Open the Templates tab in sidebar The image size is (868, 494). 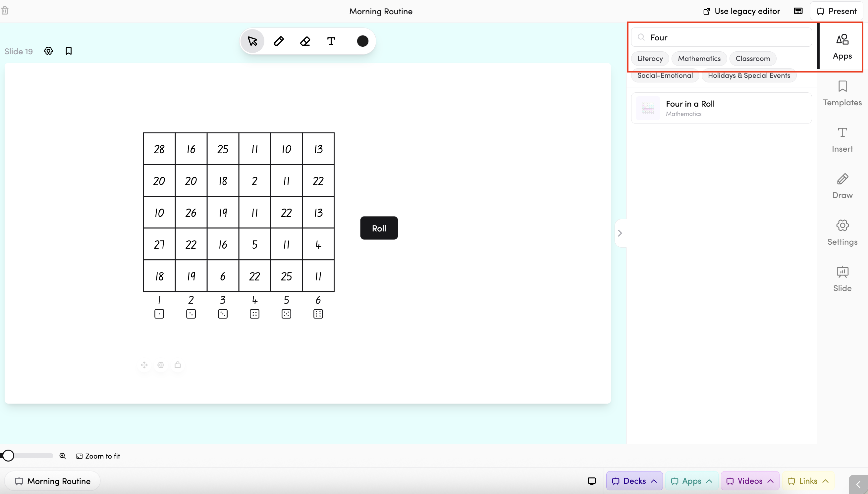(842, 93)
